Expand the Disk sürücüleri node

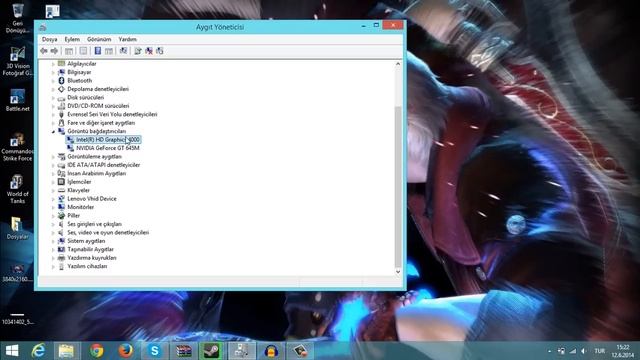click(x=53, y=98)
